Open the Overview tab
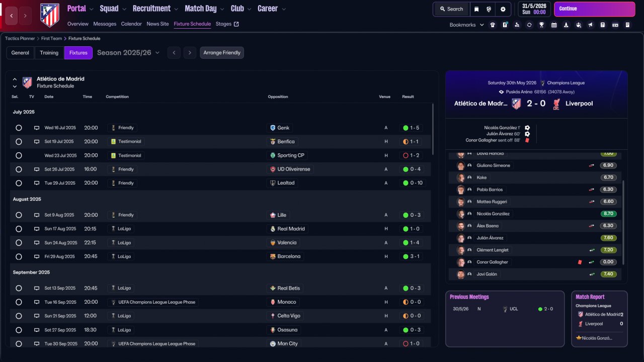644x362 pixels. point(77,24)
